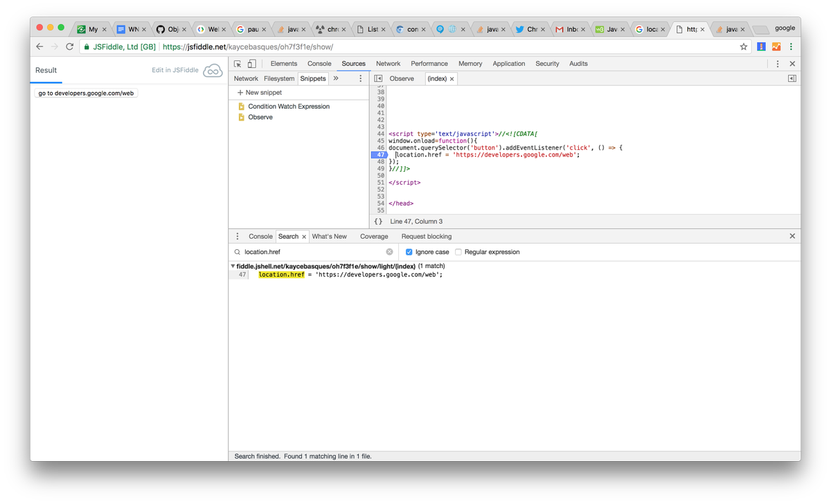Enable the Regular expression checkbox
This screenshot has height=504, width=831.
click(x=458, y=252)
